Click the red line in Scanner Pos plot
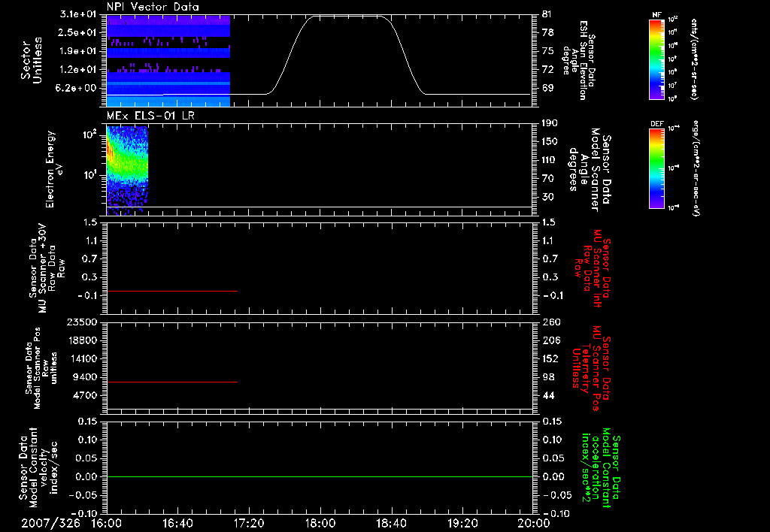Viewport: 770px width, 532px height. point(172,382)
